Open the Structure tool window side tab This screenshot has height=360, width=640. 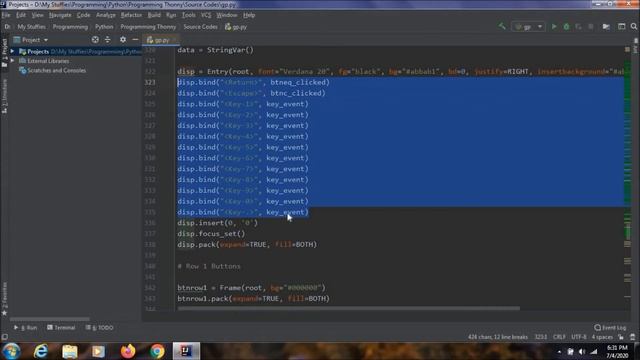(4, 96)
